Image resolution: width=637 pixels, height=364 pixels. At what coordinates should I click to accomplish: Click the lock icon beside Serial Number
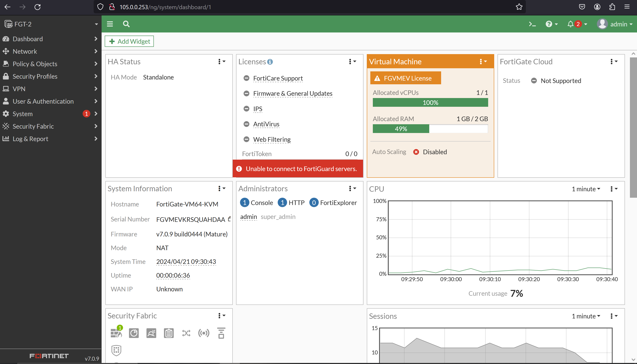[x=229, y=219]
